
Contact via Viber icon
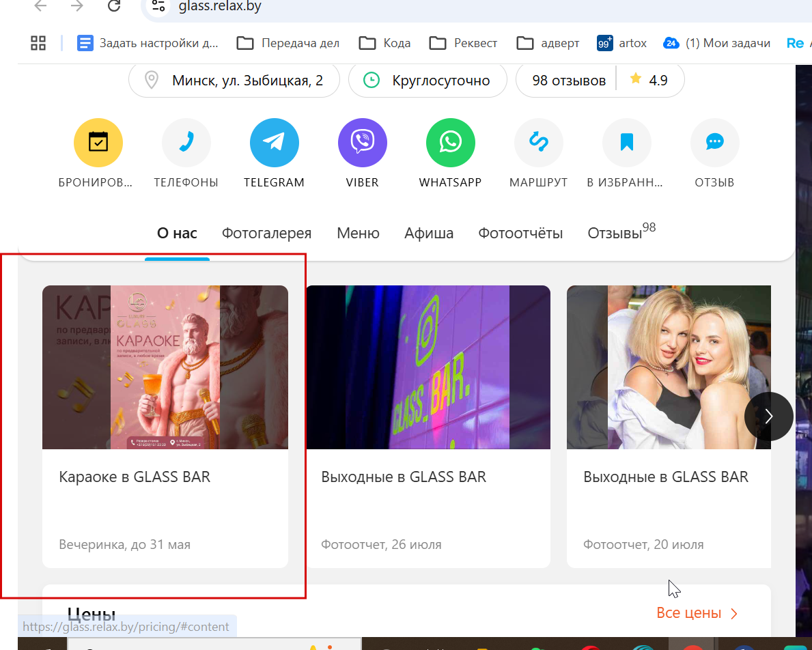[363, 143]
